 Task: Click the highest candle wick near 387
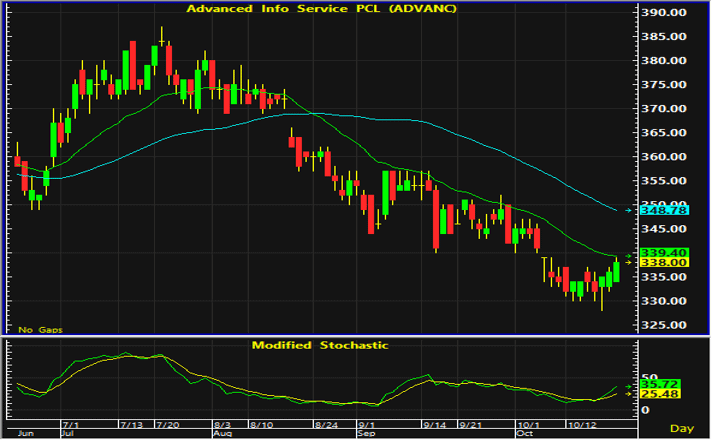(x=162, y=36)
